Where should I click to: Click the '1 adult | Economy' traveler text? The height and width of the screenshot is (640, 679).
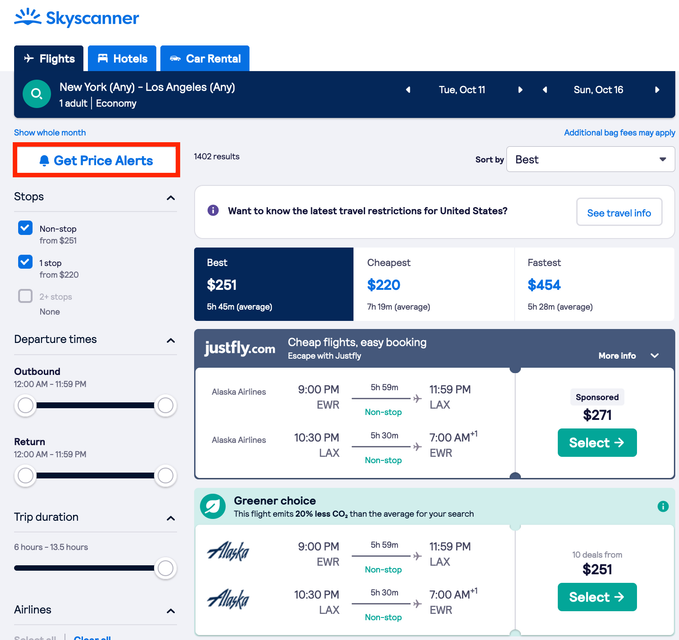coord(98,103)
